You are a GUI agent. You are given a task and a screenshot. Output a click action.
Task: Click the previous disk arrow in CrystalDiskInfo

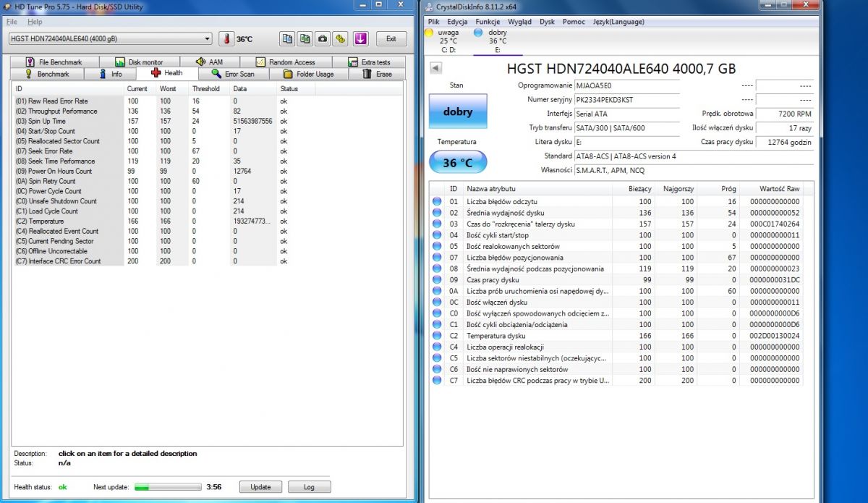tap(435, 68)
